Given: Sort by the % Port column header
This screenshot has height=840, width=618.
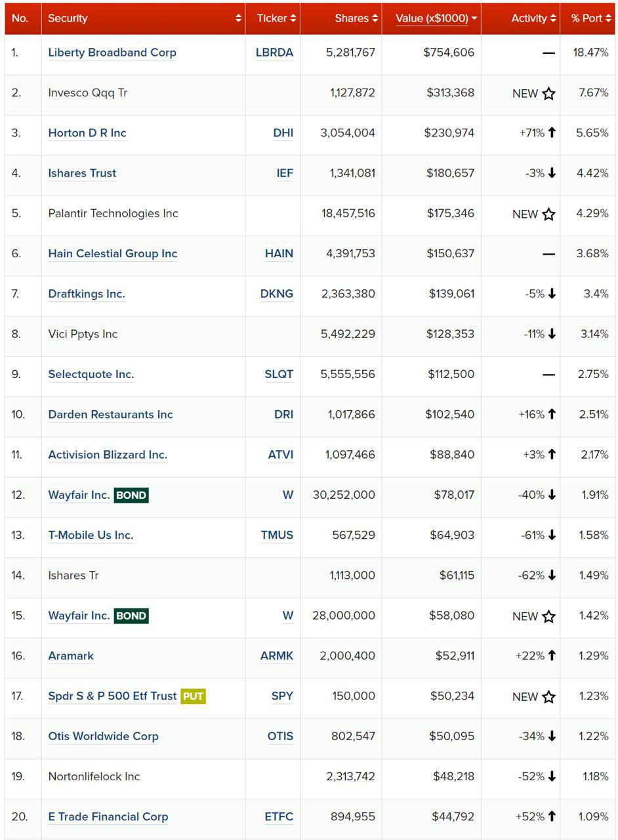Looking at the screenshot, I should click(x=587, y=18).
